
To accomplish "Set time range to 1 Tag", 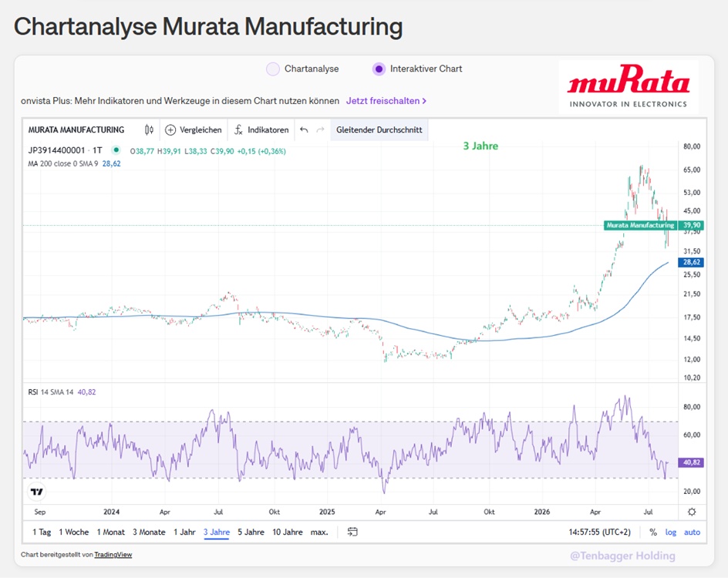I will coord(42,532).
